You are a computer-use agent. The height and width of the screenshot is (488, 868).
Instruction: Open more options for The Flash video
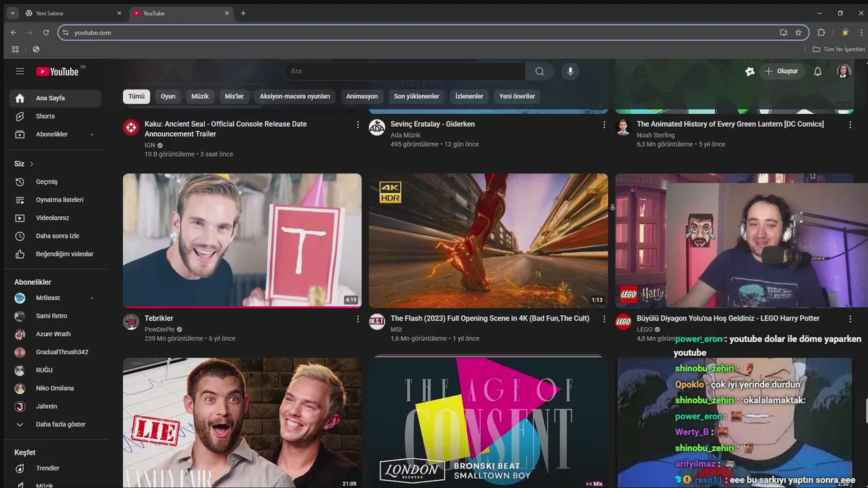pos(604,319)
